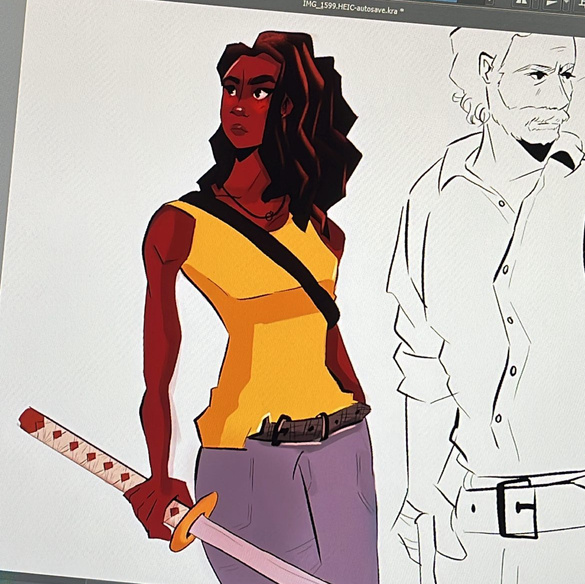Screen dimensions: 585x584
Task: Click the stepper beside the blue slider
Action: [x=489, y=2]
